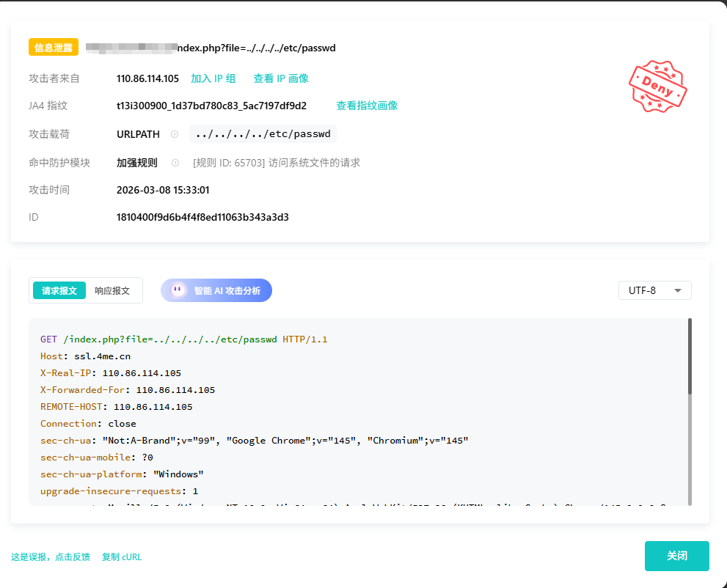Open 查看指纹画像 link

tap(367, 106)
